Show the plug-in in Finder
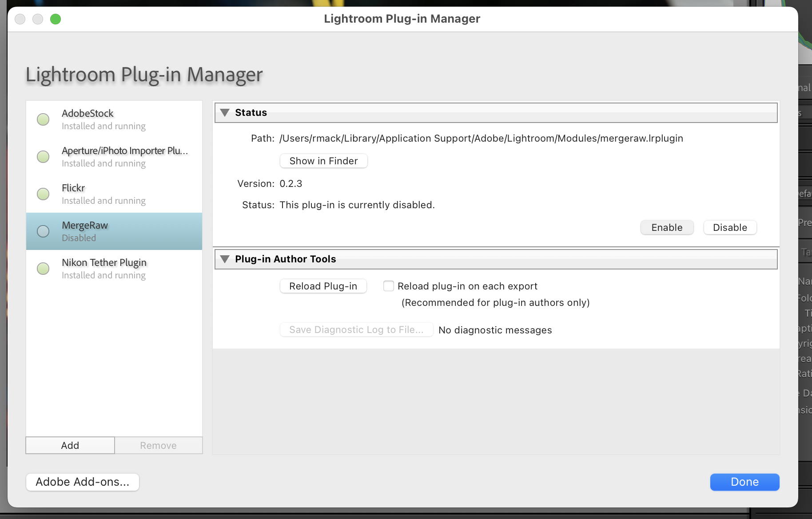The image size is (812, 519). [x=323, y=161]
